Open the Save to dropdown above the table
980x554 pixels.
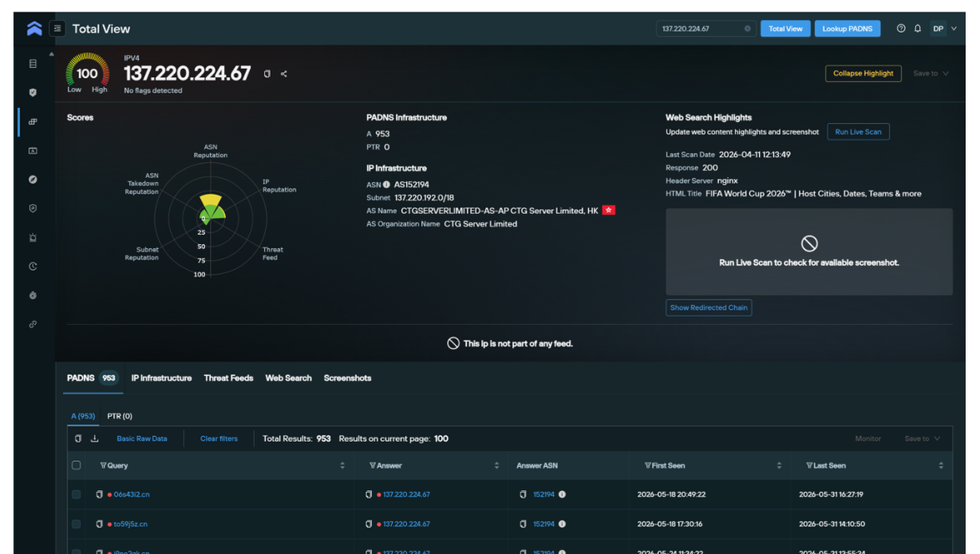point(922,439)
